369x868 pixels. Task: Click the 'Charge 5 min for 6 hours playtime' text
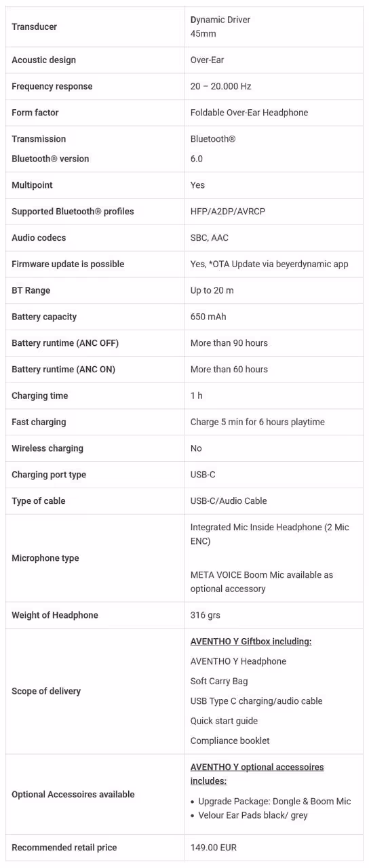click(258, 422)
